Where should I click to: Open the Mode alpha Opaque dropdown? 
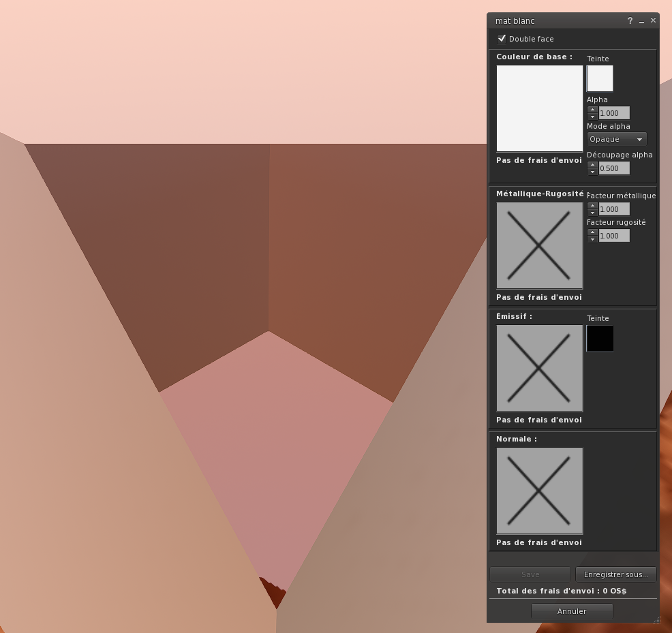pyautogui.click(x=616, y=139)
